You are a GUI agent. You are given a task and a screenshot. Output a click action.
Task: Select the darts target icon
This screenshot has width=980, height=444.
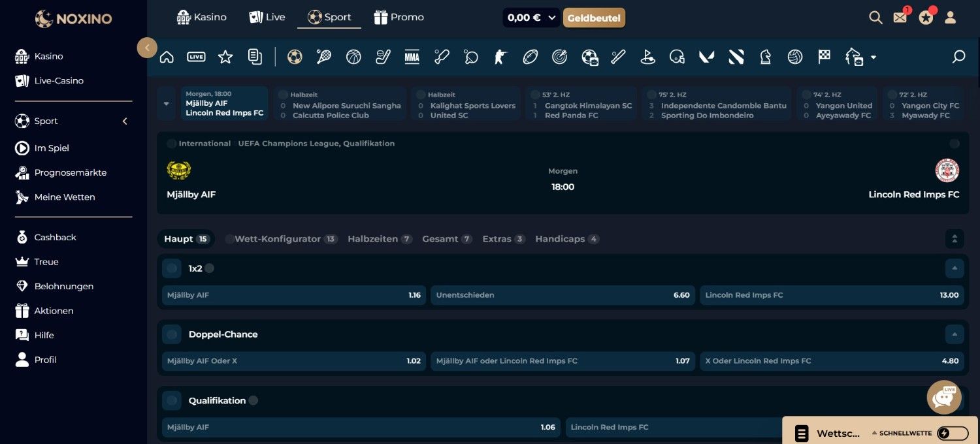(560, 57)
